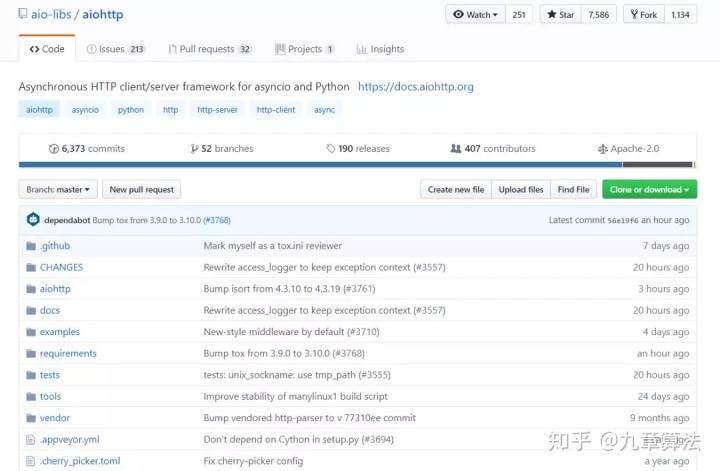Click the Issues tab circle icon
This screenshot has height=471, width=720.
point(91,49)
